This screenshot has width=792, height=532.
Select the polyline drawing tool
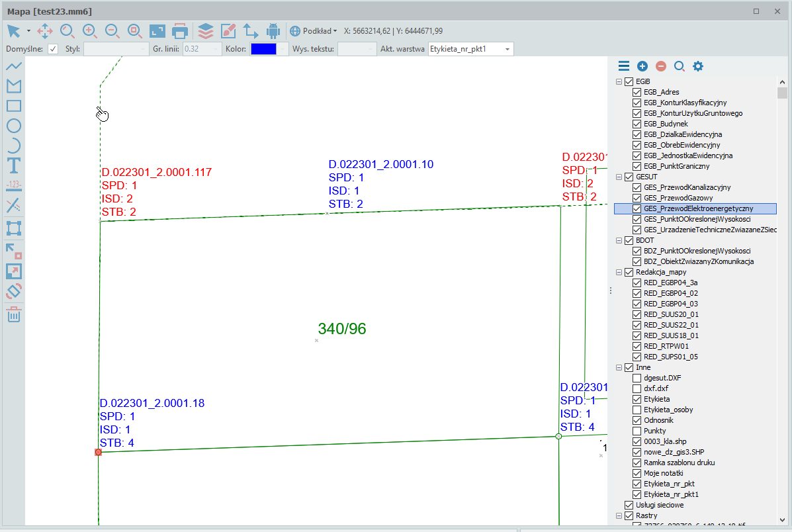(x=14, y=66)
